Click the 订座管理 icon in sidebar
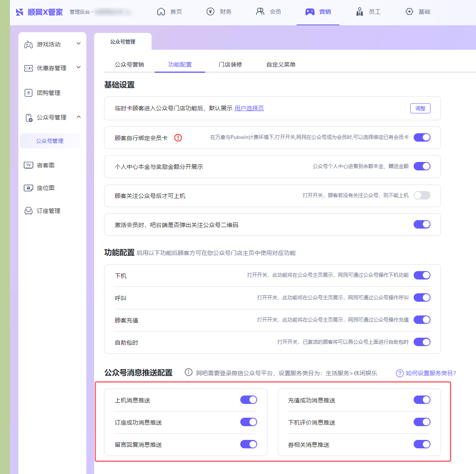This screenshot has height=474, width=476. click(x=28, y=211)
